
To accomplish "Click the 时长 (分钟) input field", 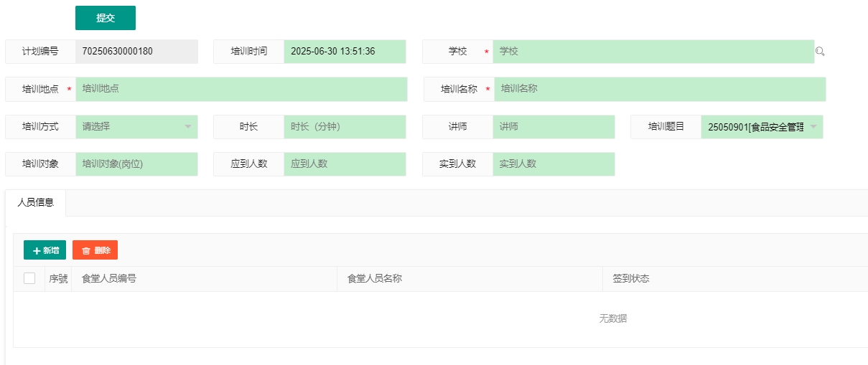I will 345,127.
